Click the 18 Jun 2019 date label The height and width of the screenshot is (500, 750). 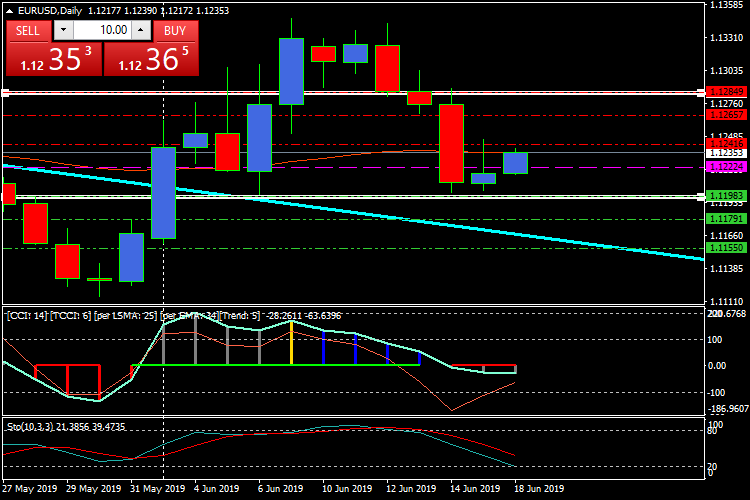coord(539,489)
